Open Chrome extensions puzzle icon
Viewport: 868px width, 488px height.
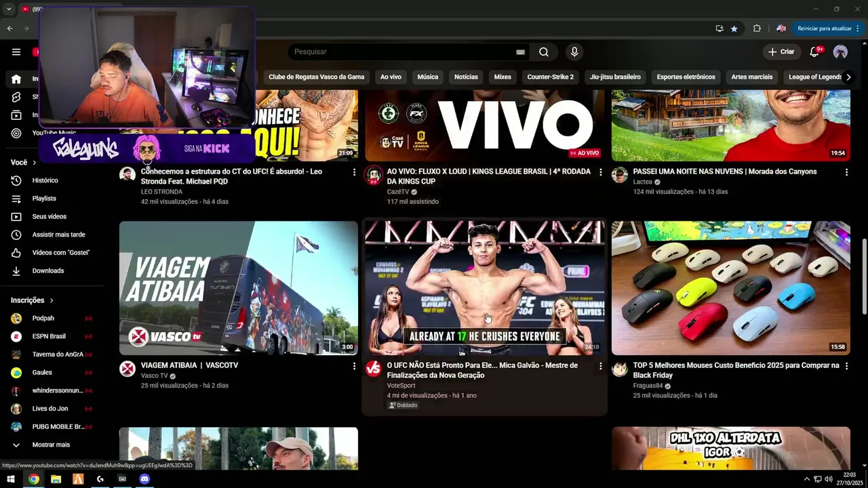757,28
